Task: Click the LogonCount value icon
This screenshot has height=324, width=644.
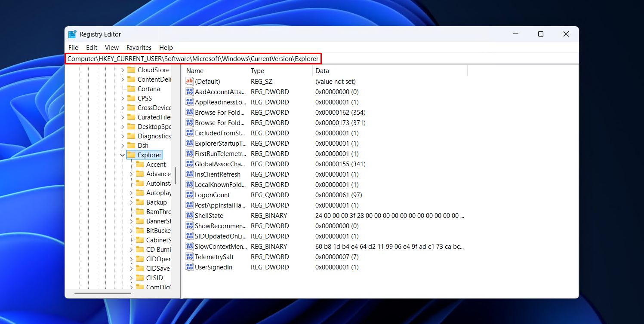Action: [190, 195]
